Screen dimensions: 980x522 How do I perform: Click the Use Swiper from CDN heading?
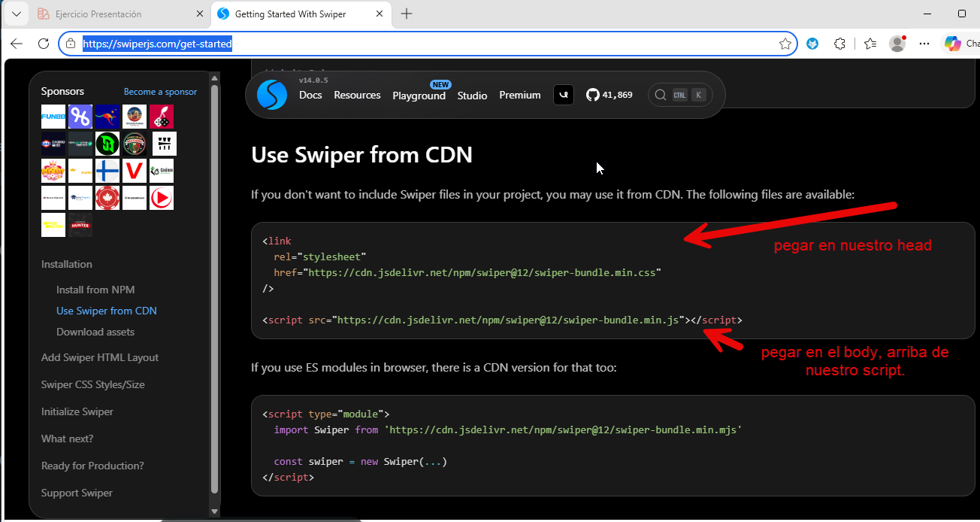362,155
